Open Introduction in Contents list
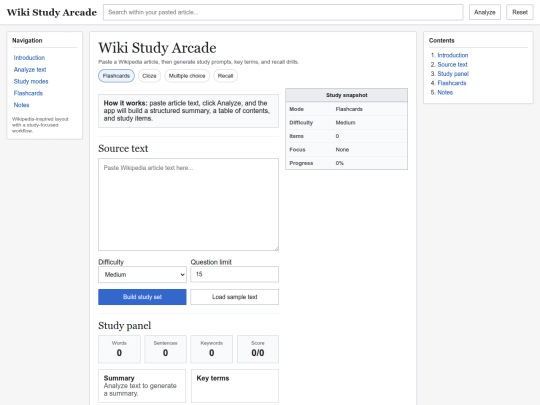Viewport: 540px width, 405px height. [x=453, y=55]
